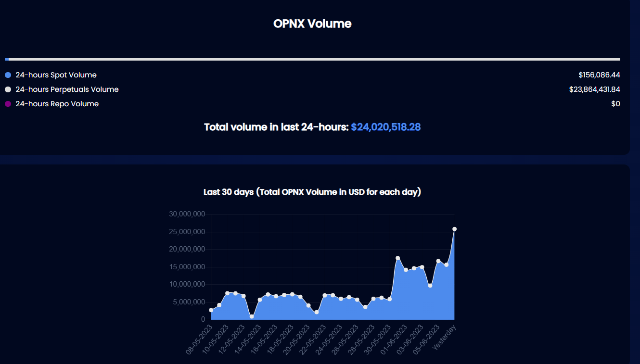Click the 01-06-2023 x-axis label
The height and width of the screenshot is (364, 640).
[x=394, y=339]
